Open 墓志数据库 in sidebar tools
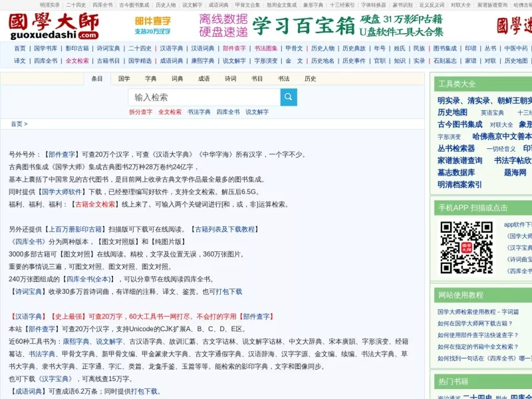The height and width of the screenshot is (399, 532). (456, 173)
